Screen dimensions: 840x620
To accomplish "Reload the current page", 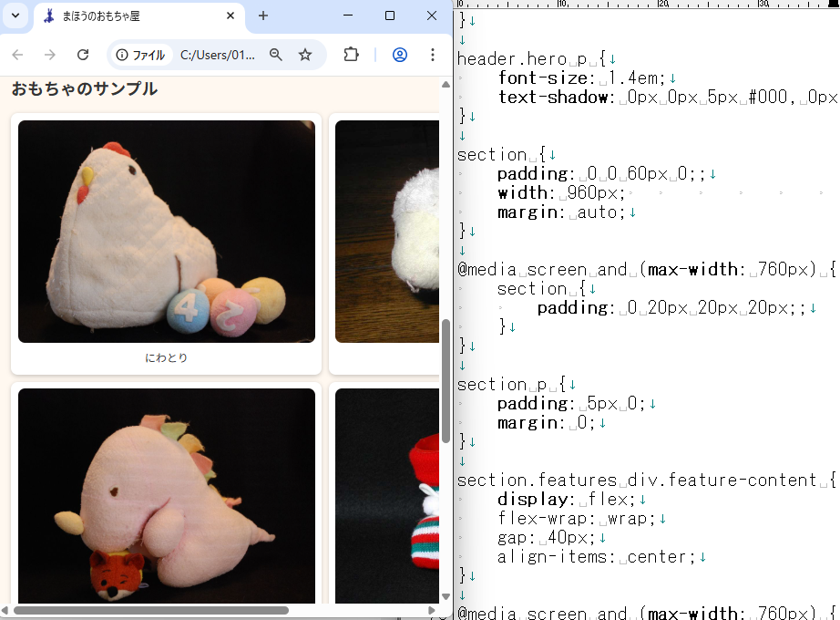I will point(83,55).
